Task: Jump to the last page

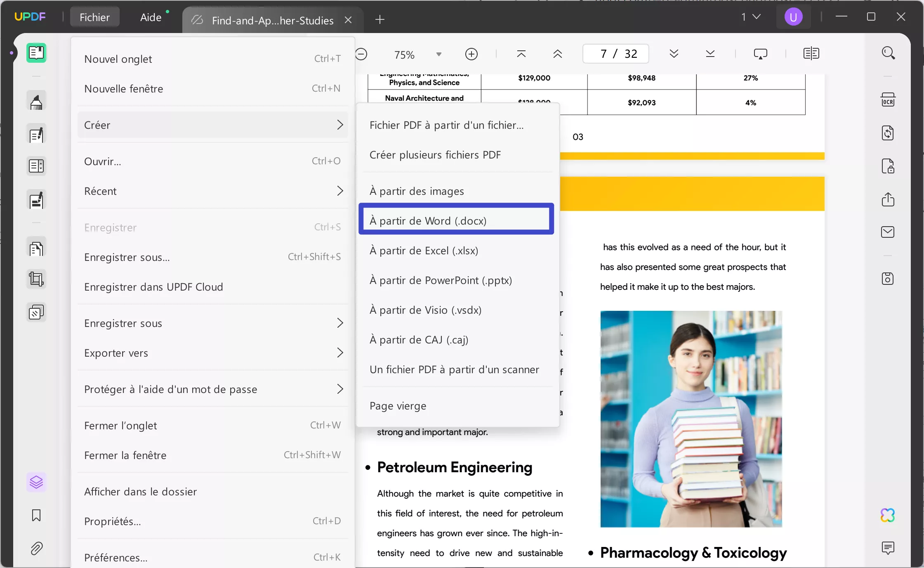Action: pos(710,54)
